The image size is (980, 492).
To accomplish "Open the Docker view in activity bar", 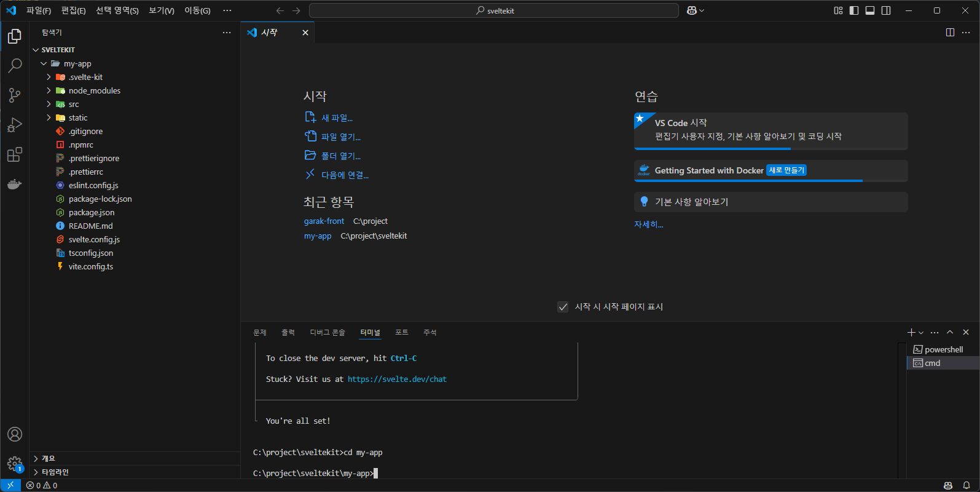I will tap(15, 184).
